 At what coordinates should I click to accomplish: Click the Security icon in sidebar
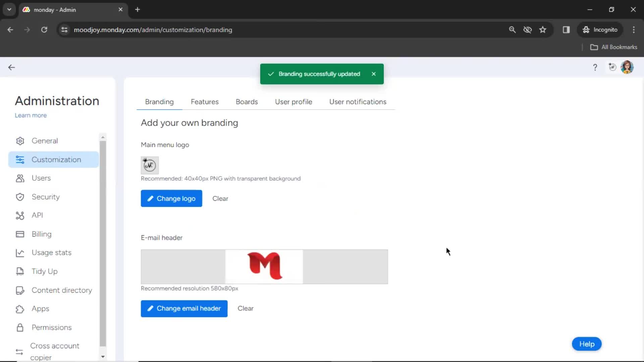[x=20, y=197]
